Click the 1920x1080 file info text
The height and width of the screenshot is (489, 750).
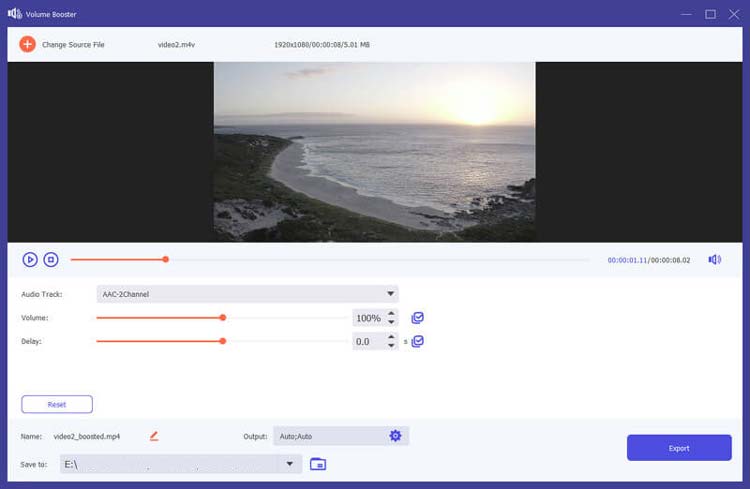(321, 44)
